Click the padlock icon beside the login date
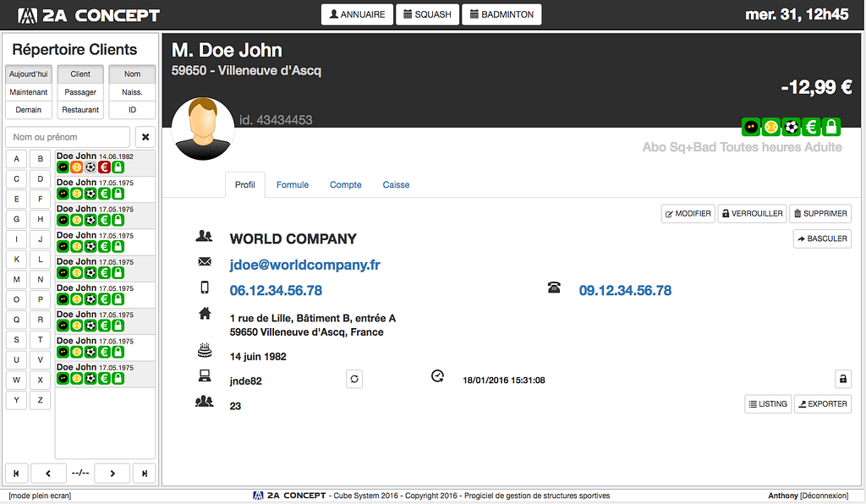This screenshot has width=866, height=504. 842,379
